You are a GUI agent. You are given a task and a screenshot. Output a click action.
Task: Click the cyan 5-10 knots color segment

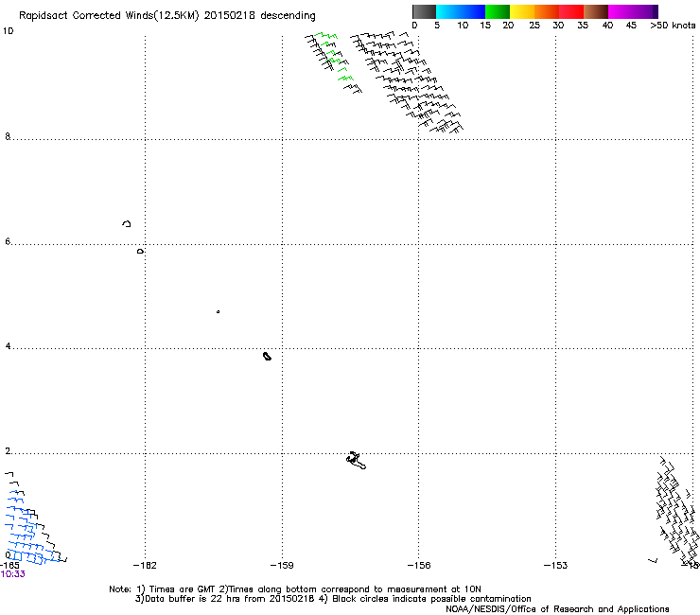448,11
